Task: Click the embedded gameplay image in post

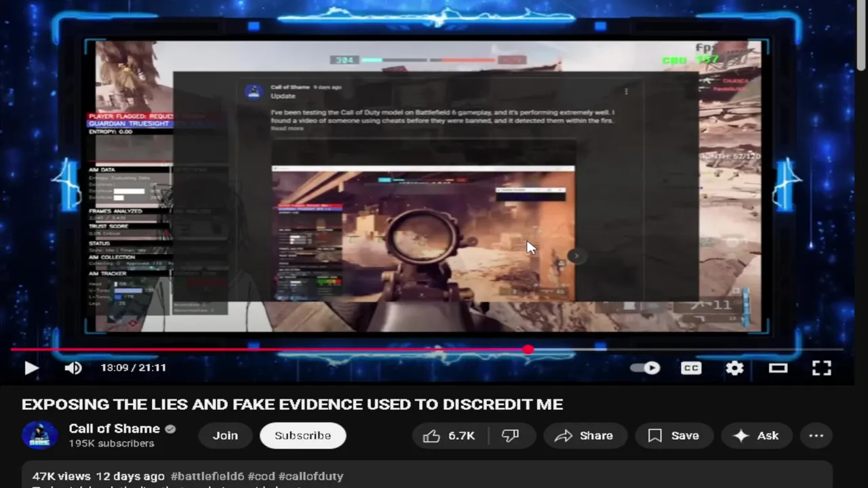Action: [423, 234]
